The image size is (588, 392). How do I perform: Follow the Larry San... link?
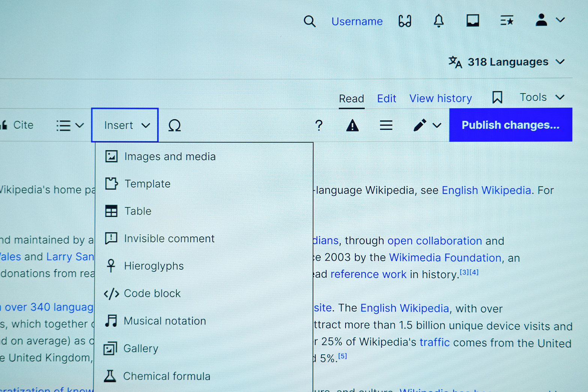pos(70,257)
